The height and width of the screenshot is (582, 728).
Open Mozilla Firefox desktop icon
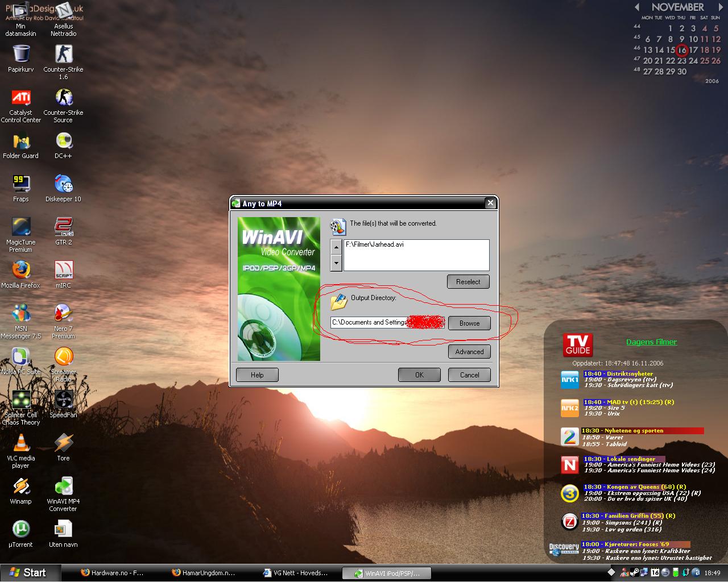pos(20,275)
